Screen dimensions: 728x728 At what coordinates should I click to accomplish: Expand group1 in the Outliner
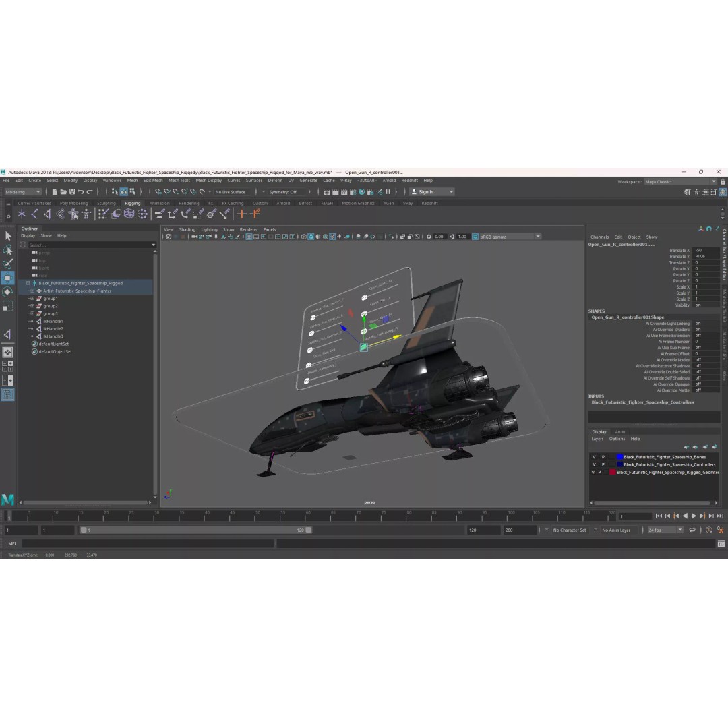[x=32, y=299]
